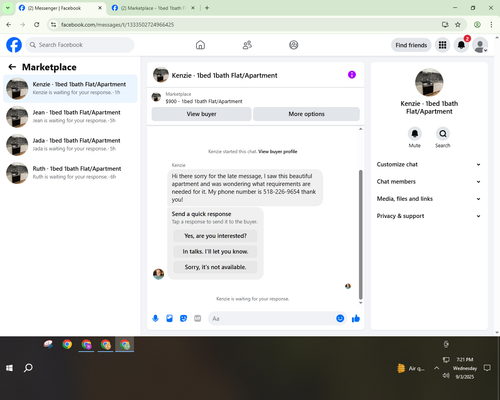Expand Media, files and links section
Image resolution: width=500 pixels, height=400 pixels.
pos(429,199)
